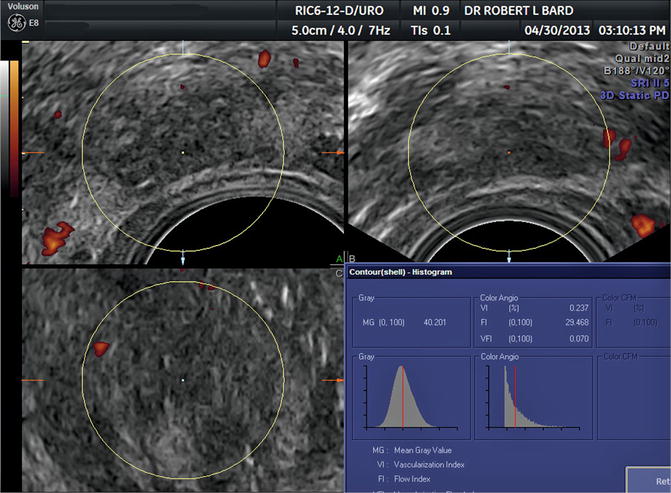Click the center marker in plane A
Screen dimensions: 671x493
tap(183, 152)
